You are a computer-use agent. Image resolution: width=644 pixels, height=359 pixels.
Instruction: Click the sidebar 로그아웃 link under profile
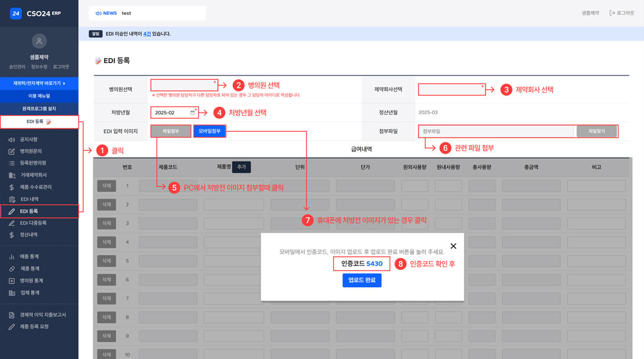pos(61,67)
